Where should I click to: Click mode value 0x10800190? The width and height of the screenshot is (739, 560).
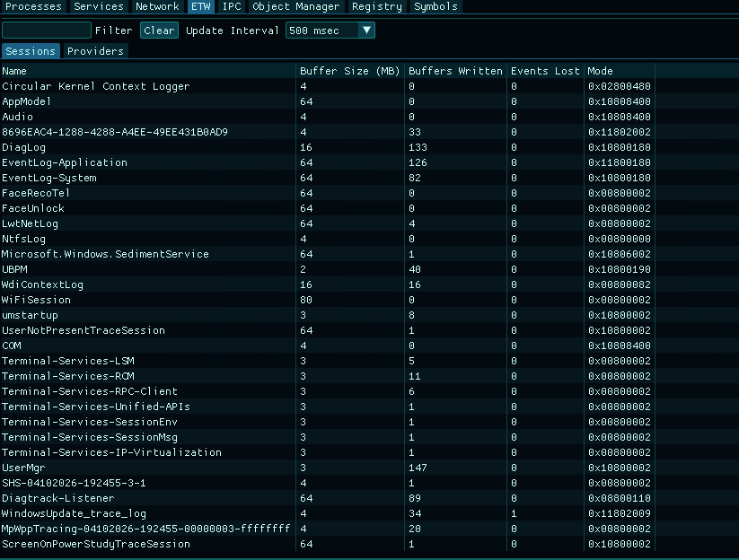pos(620,269)
